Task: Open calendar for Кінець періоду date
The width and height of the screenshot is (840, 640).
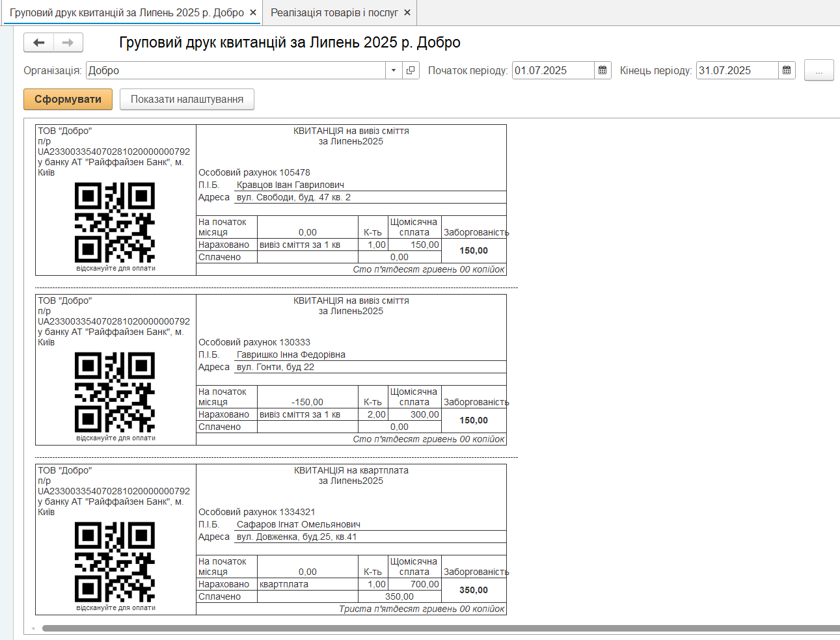Action: (787, 70)
